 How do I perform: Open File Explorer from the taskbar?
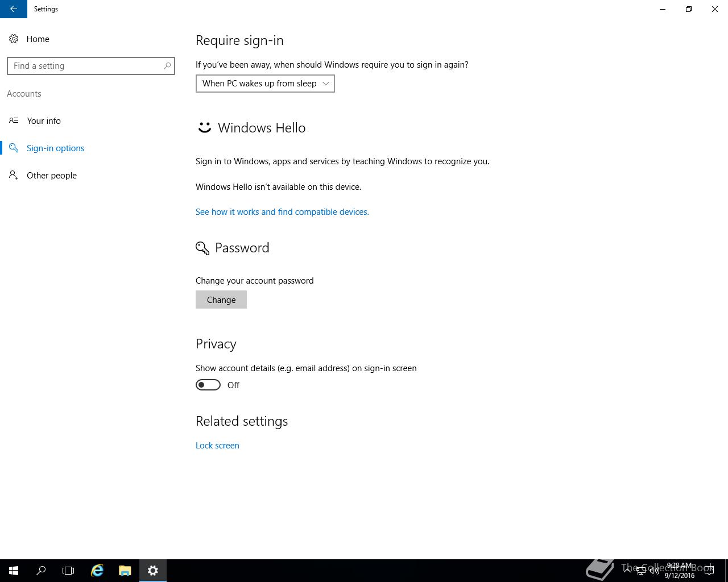[125, 571]
